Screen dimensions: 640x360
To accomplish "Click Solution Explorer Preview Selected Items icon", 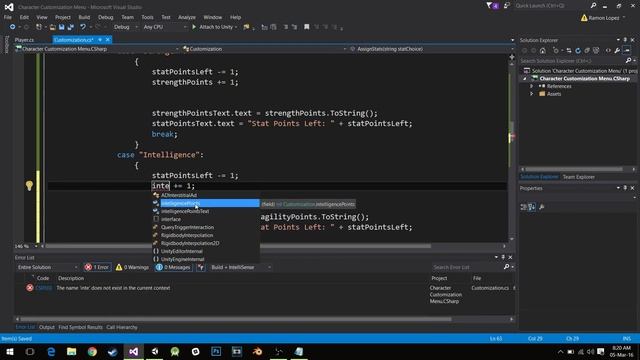I will (627, 51).
